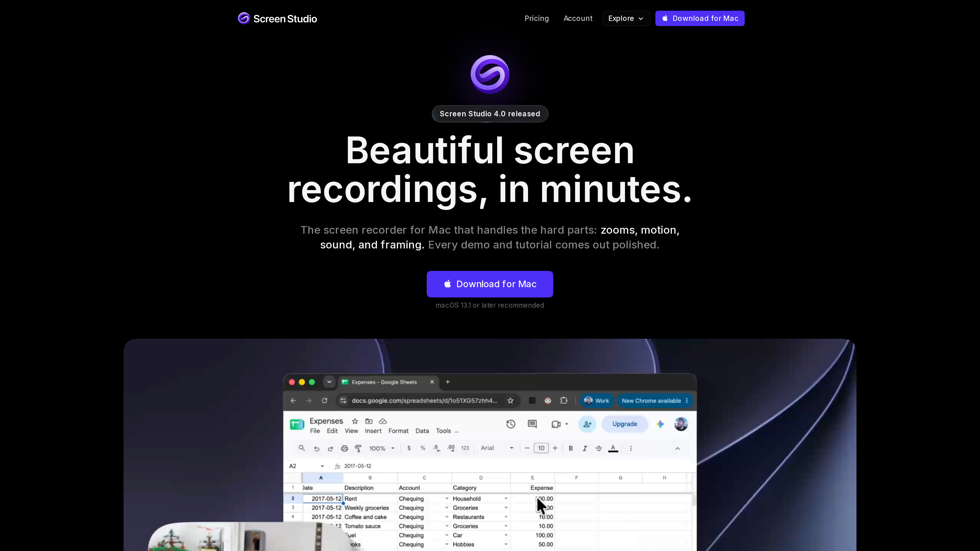Open the Tools menu in Sheets
This screenshot has height=551, width=980.
(x=443, y=431)
